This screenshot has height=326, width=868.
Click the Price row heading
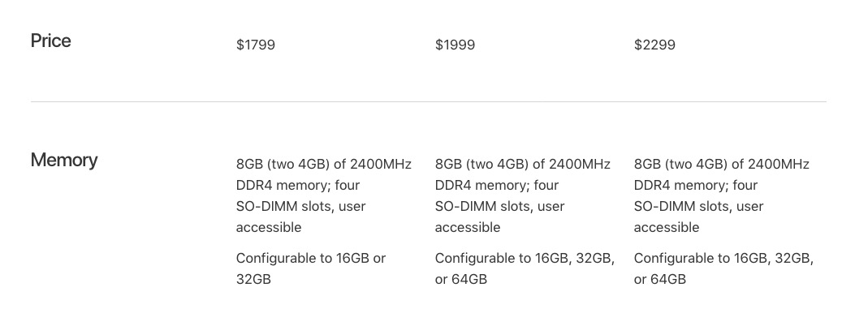(x=50, y=41)
